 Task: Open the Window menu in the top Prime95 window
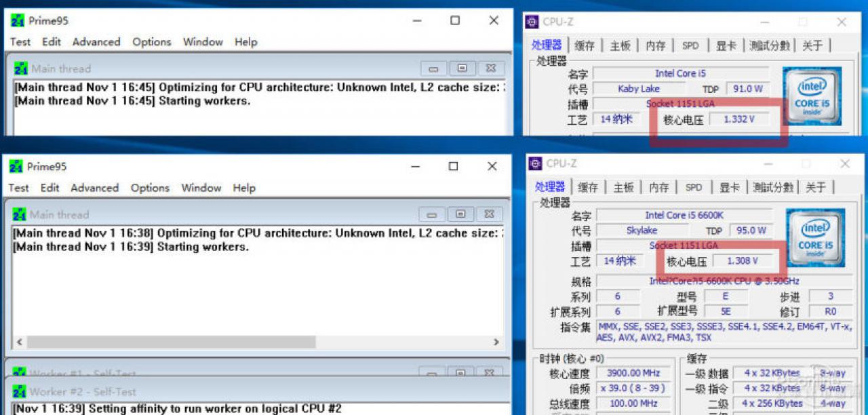point(203,42)
